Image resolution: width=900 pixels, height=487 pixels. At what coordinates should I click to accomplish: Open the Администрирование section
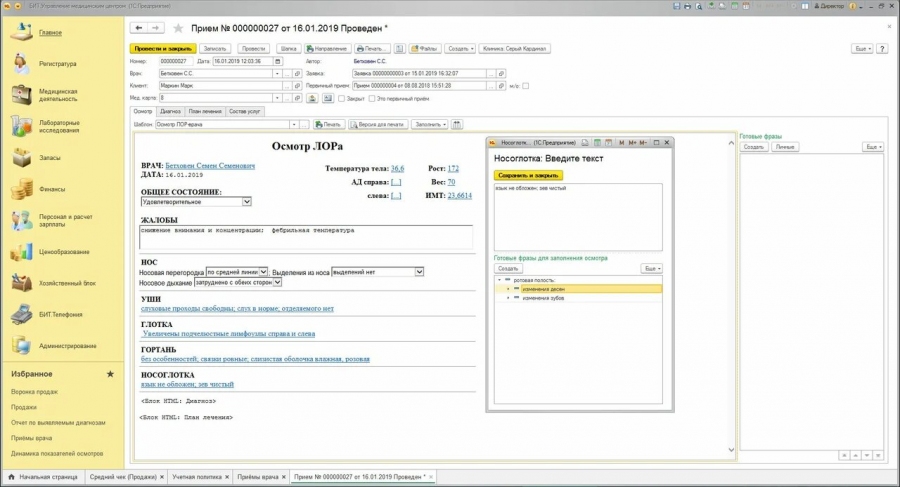[67, 346]
